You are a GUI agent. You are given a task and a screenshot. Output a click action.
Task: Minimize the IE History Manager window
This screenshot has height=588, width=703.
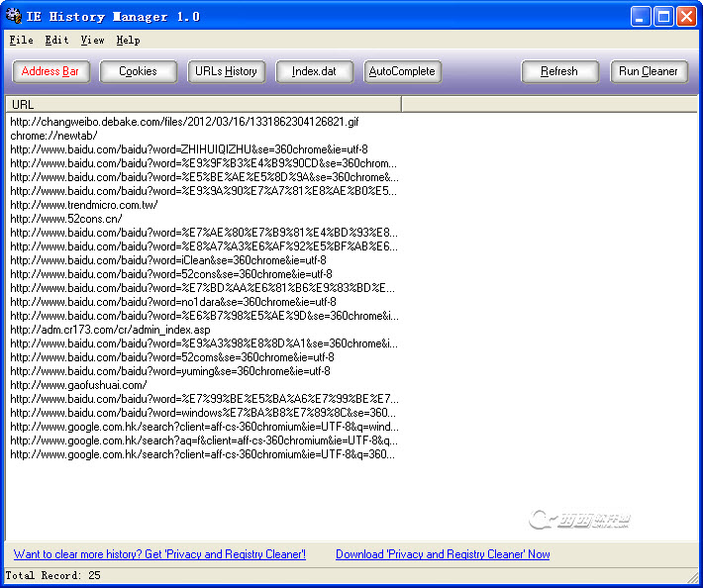[641, 17]
